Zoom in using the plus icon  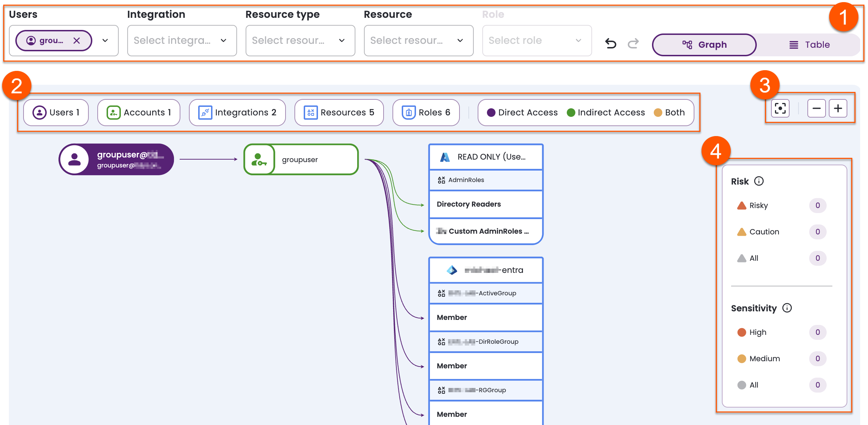(x=838, y=109)
